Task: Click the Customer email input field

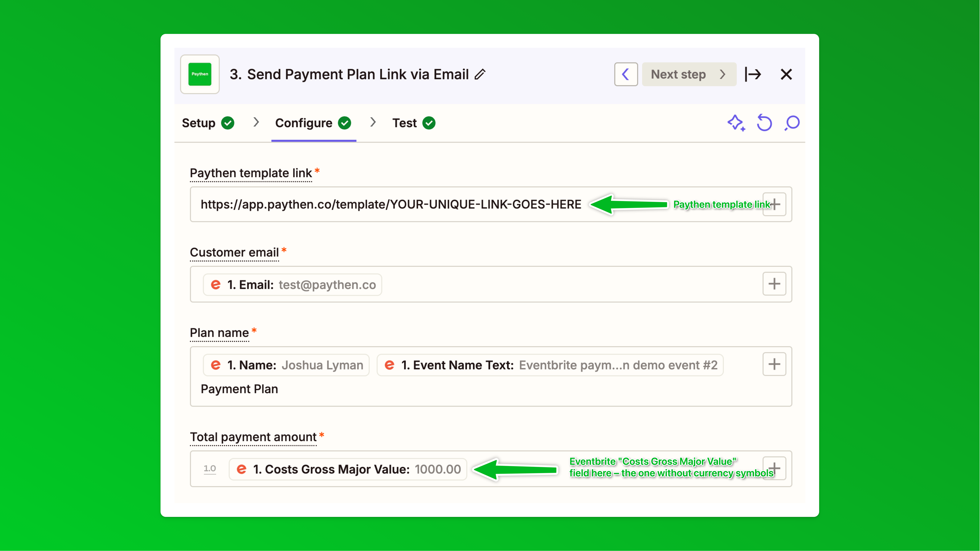Action: (491, 284)
